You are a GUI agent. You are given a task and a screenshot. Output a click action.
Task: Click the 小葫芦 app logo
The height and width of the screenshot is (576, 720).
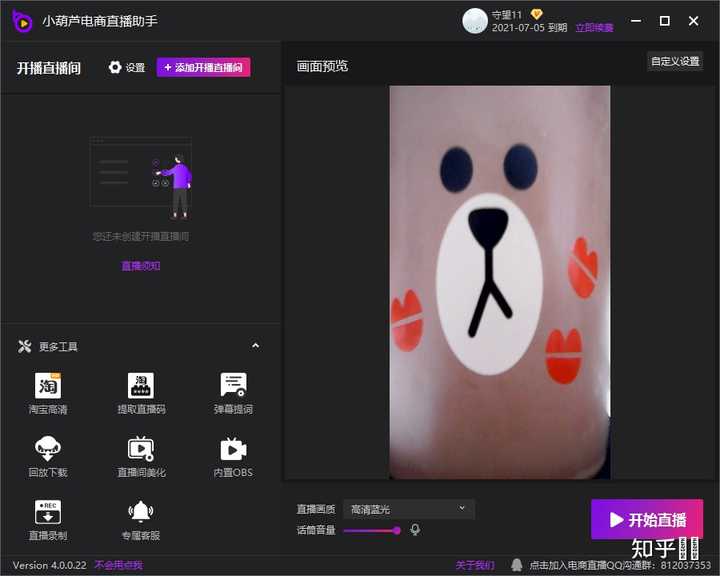coord(22,21)
